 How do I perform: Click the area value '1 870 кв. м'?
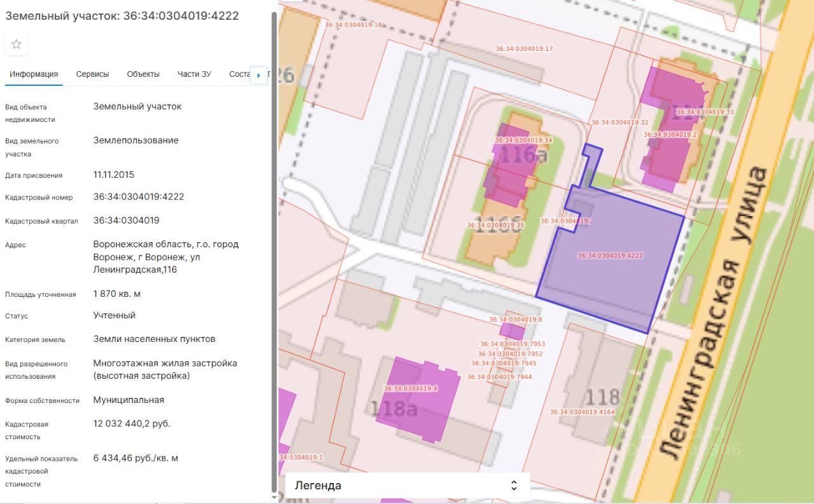click(x=117, y=294)
